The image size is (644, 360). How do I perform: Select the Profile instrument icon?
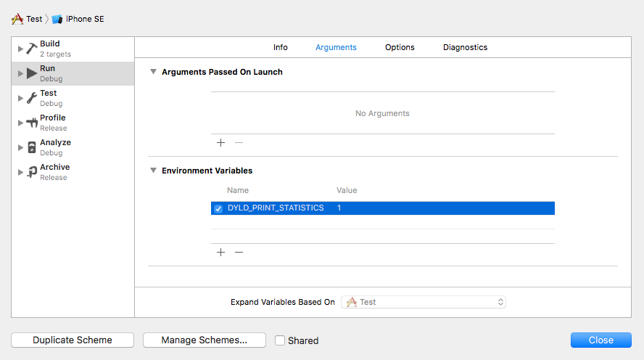(x=32, y=123)
